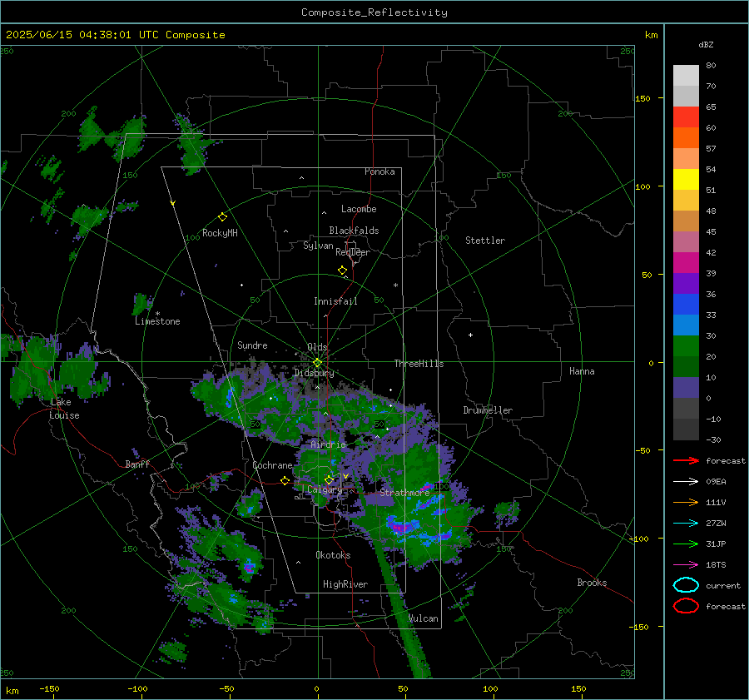Click the light gray swatch below 80
This screenshot has width=749, height=700.
tap(686, 76)
